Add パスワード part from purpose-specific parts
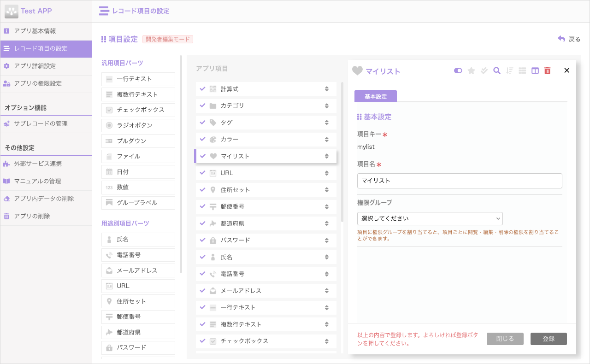The height and width of the screenshot is (364, 590). (x=138, y=347)
